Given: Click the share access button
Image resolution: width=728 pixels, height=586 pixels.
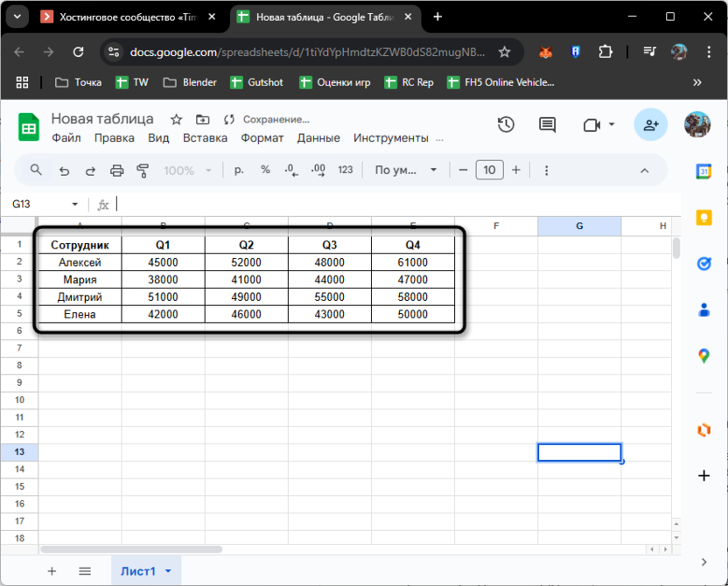Looking at the screenshot, I should [651, 125].
